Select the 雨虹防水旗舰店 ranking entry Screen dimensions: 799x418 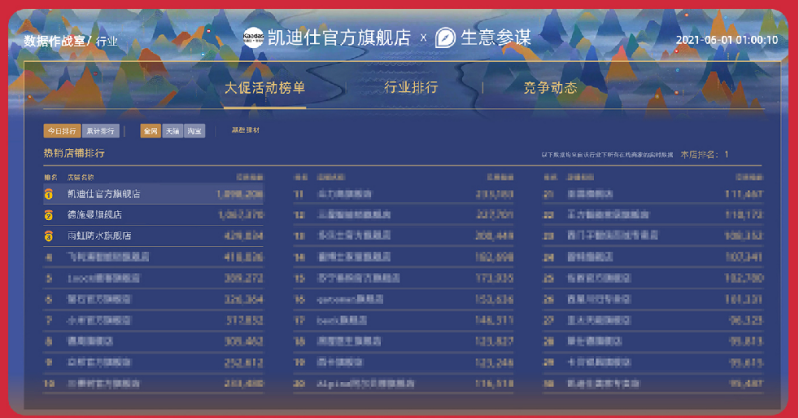coord(99,236)
